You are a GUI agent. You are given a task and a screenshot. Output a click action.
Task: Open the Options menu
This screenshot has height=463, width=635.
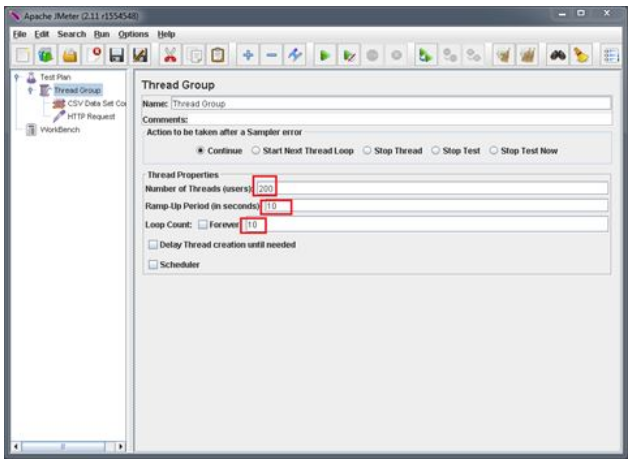133,34
